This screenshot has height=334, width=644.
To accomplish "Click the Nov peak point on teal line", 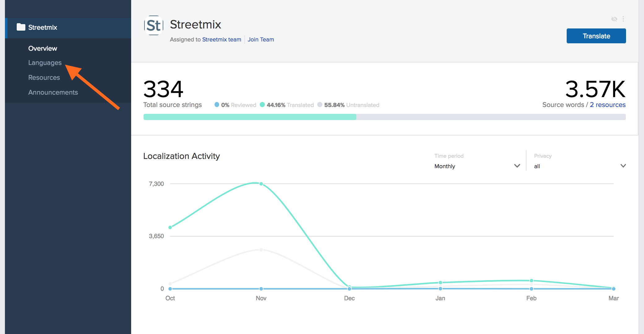I will (x=261, y=184).
